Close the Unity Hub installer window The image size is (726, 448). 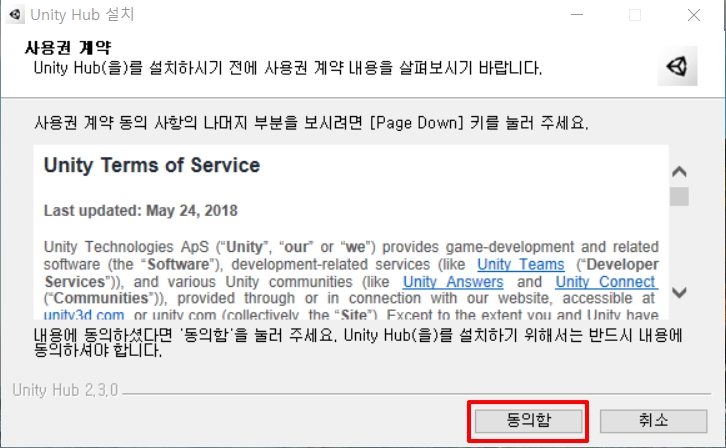694,15
